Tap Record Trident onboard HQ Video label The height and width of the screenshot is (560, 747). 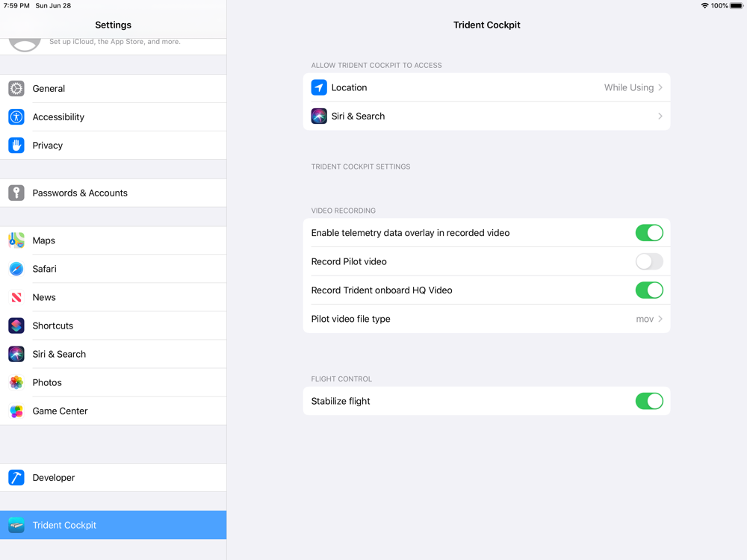[382, 290]
